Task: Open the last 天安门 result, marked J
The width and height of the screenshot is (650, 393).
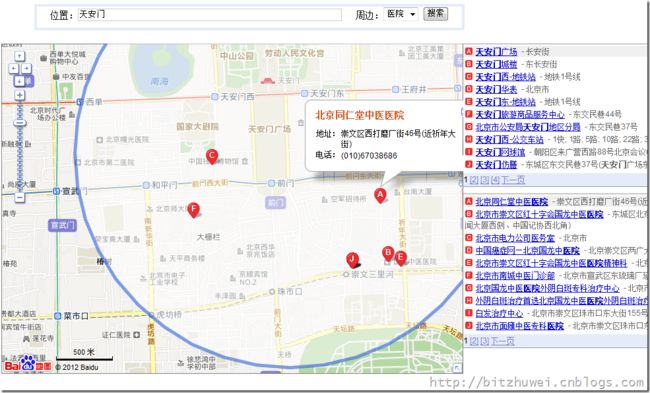Action: tap(496, 165)
